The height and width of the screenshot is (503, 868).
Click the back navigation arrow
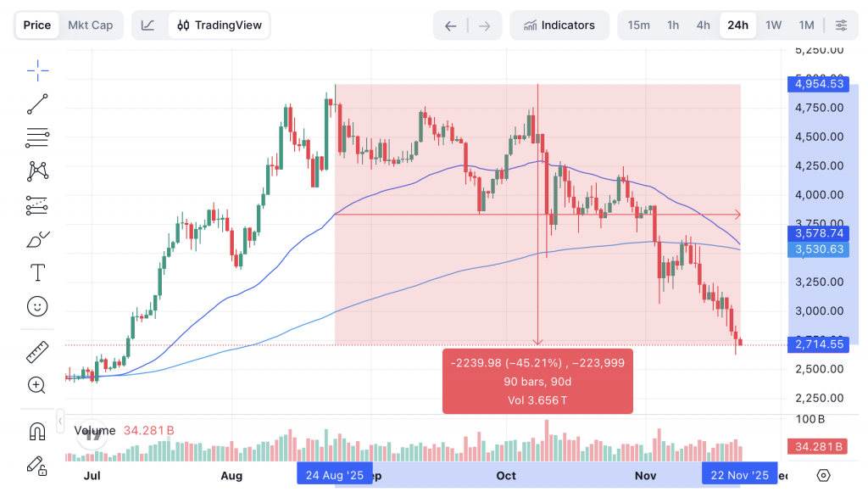[450, 25]
